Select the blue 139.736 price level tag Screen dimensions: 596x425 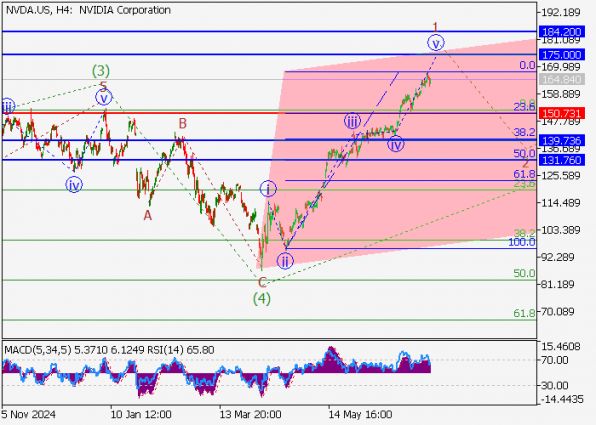click(561, 141)
